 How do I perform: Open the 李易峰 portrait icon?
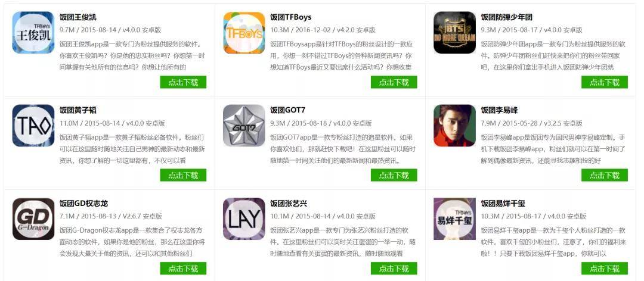click(x=454, y=126)
